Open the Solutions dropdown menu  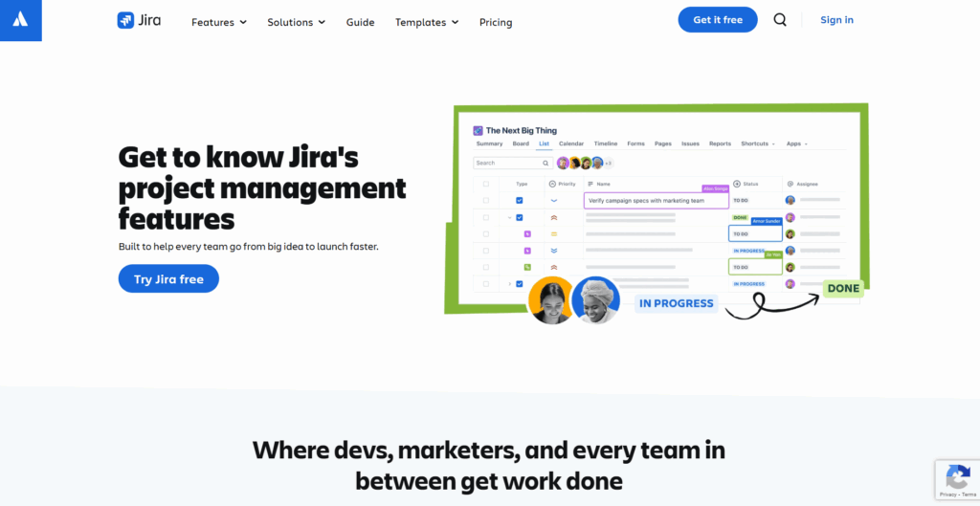[296, 22]
